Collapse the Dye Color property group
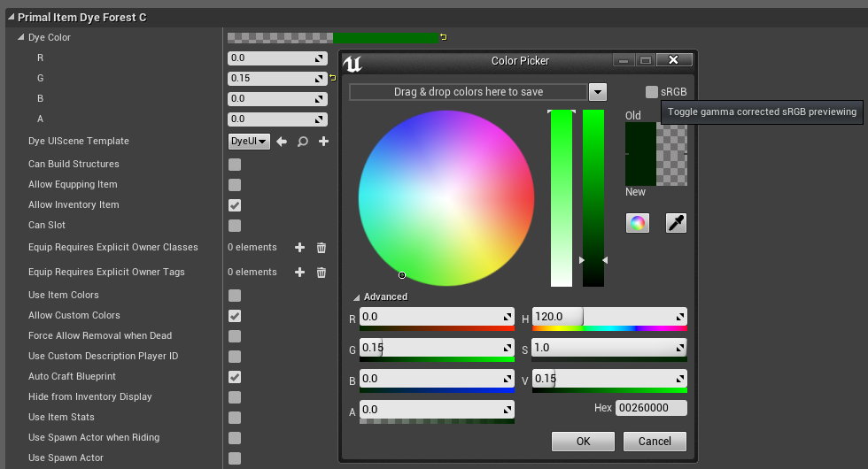The image size is (868, 469). [21, 38]
